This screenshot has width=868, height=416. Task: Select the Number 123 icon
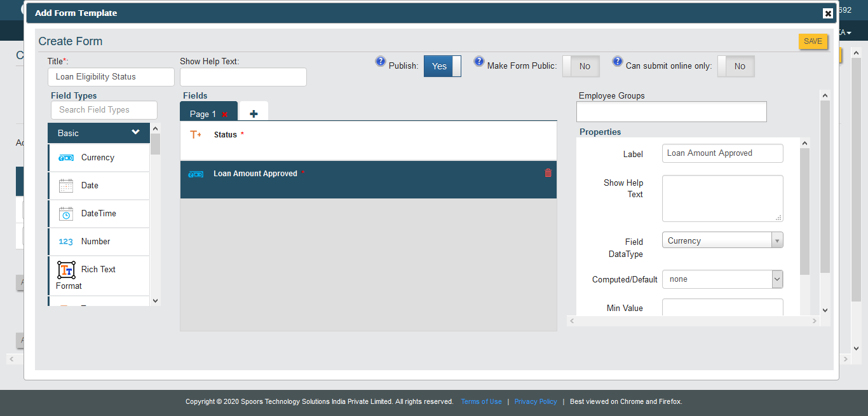tap(66, 242)
